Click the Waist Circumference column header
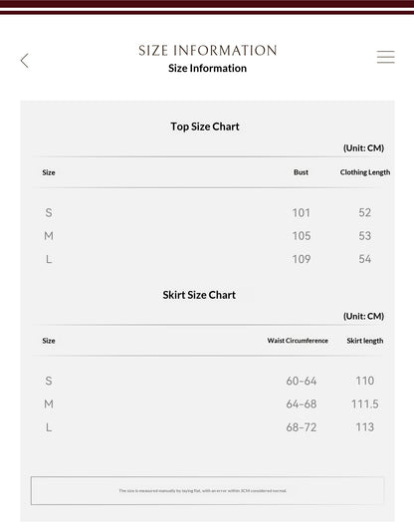 [x=298, y=341]
